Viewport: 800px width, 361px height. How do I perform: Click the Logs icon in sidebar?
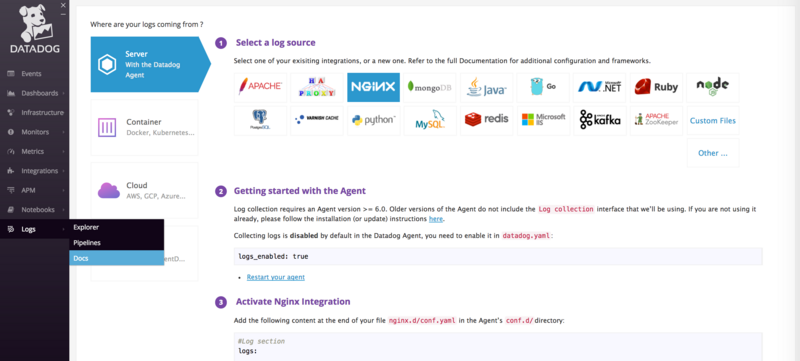[x=11, y=229]
